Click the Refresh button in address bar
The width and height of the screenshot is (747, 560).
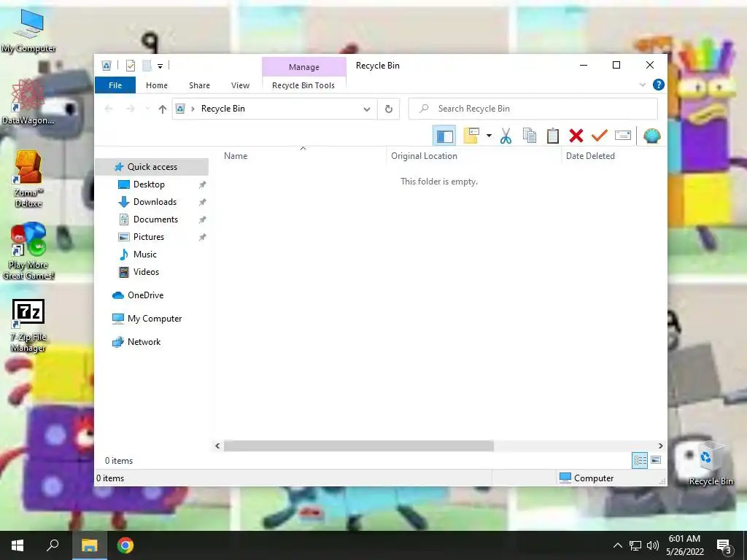click(388, 109)
